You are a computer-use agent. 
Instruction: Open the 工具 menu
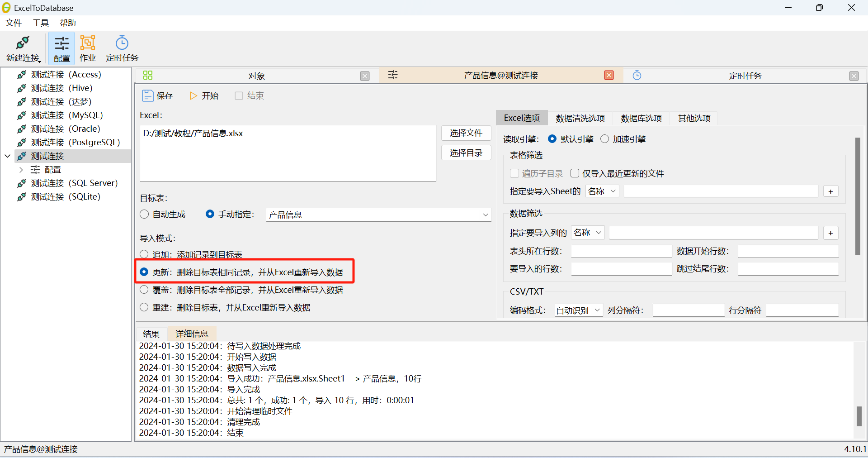click(41, 23)
